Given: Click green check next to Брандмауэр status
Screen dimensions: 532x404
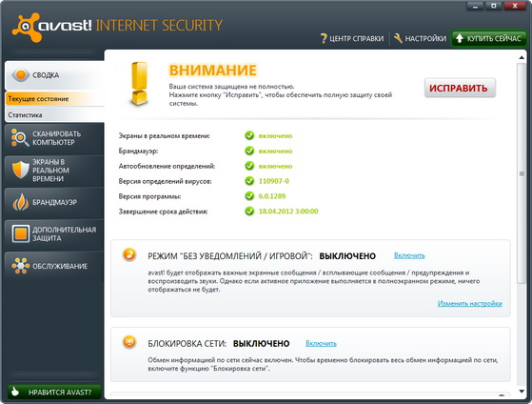Looking at the screenshot, I should click(249, 151).
